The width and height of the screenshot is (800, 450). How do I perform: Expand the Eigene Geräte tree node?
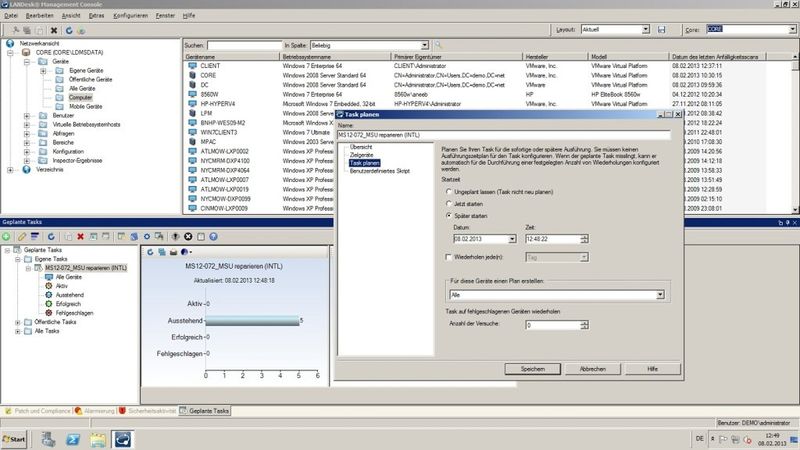(x=43, y=71)
